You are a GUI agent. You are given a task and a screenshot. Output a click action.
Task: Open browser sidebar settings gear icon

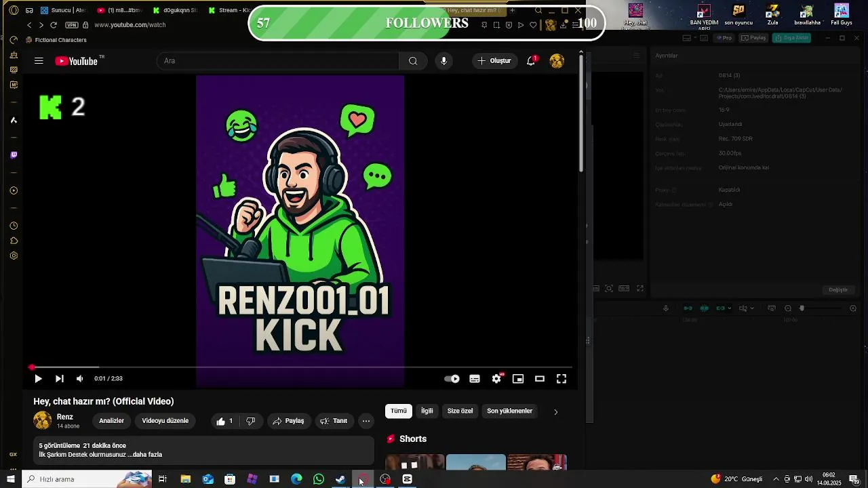(14, 256)
